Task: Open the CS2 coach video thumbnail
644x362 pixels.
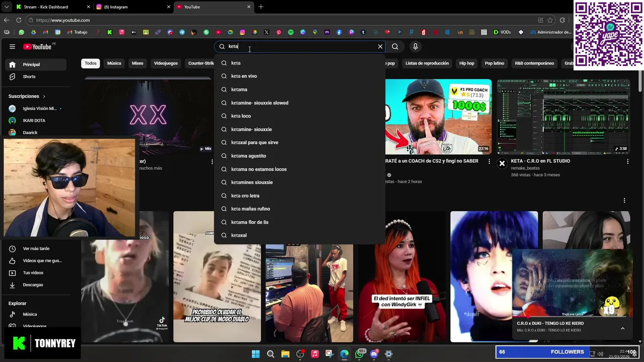Action: coord(438,116)
